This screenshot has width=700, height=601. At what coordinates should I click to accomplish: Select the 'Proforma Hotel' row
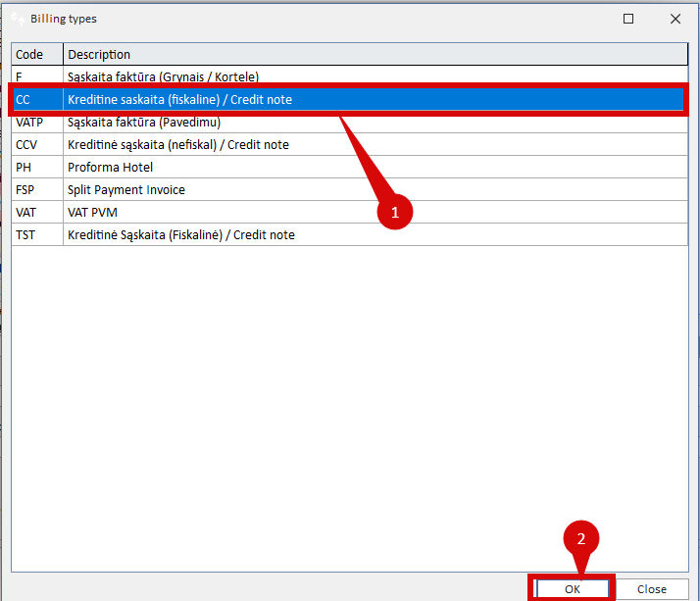click(x=350, y=167)
